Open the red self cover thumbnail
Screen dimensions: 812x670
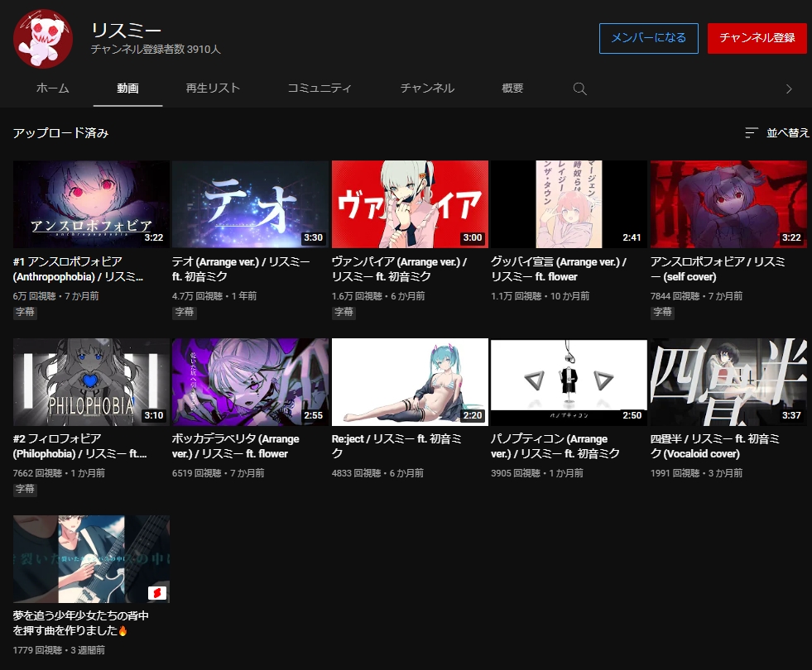click(x=728, y=204)
